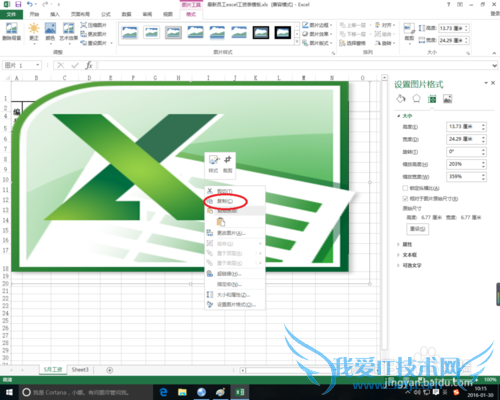500x400 pixels.
Task: Select Copy (复制) in the context menu
Action: point(234,201)
